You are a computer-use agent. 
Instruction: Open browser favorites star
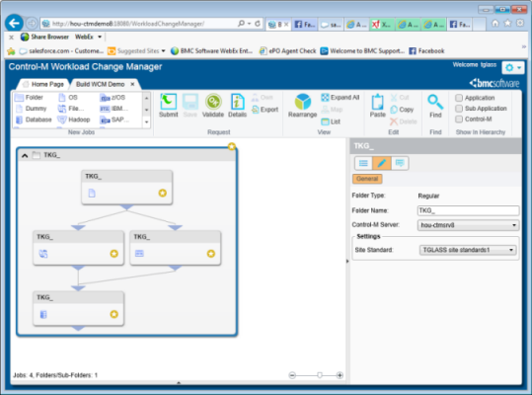[x=507, y=23]
